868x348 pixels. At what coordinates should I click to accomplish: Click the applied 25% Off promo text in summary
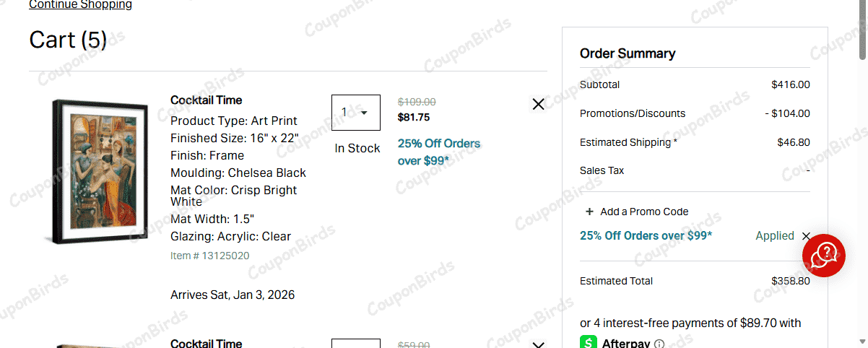[646, 236]
